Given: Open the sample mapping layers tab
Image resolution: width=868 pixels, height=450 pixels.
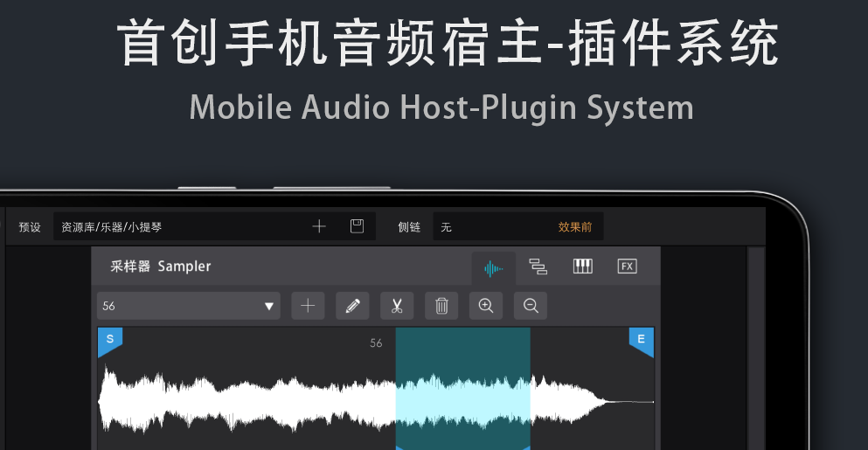Looking at the screenshot, I should pyautogui.click(x=538, y=267).
